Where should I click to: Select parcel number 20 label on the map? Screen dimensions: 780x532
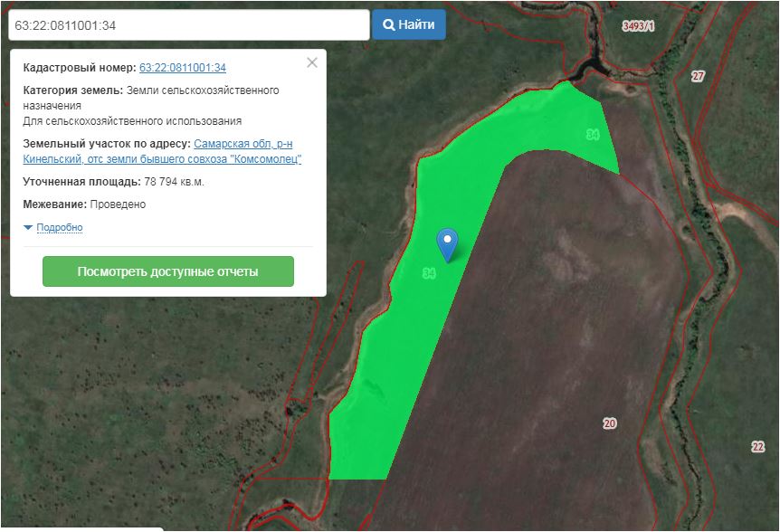click(x=609, y=423)
